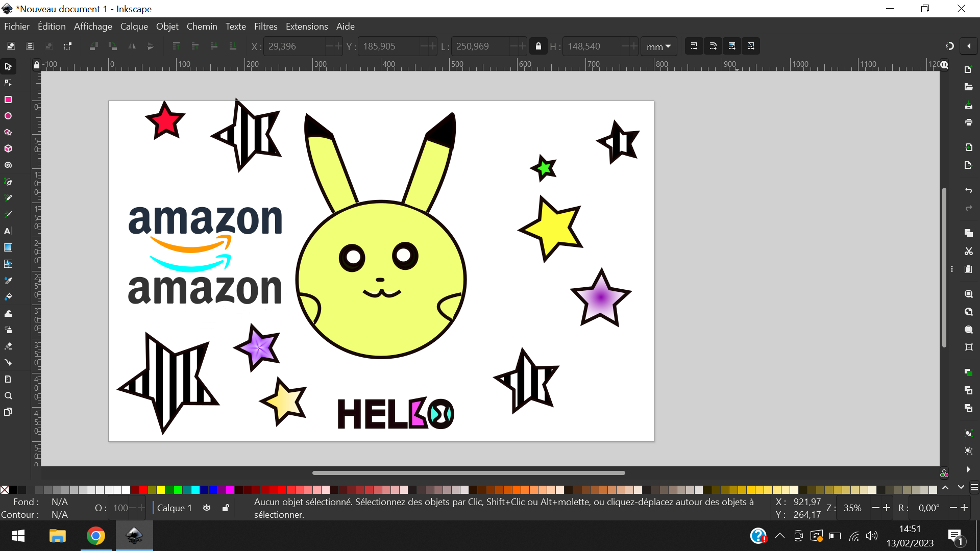
Task: Select the Rectangle tool
Action: [x=8, y=99]
